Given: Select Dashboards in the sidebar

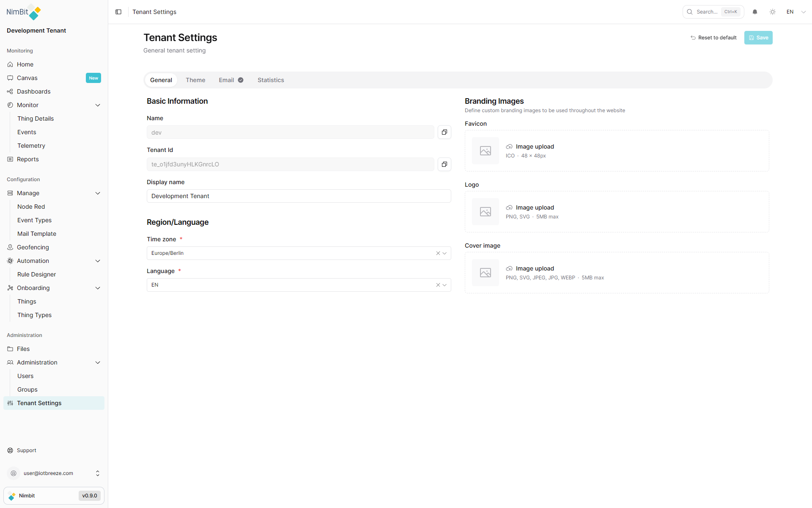Looking at the screenshot, I should [33, 91].
